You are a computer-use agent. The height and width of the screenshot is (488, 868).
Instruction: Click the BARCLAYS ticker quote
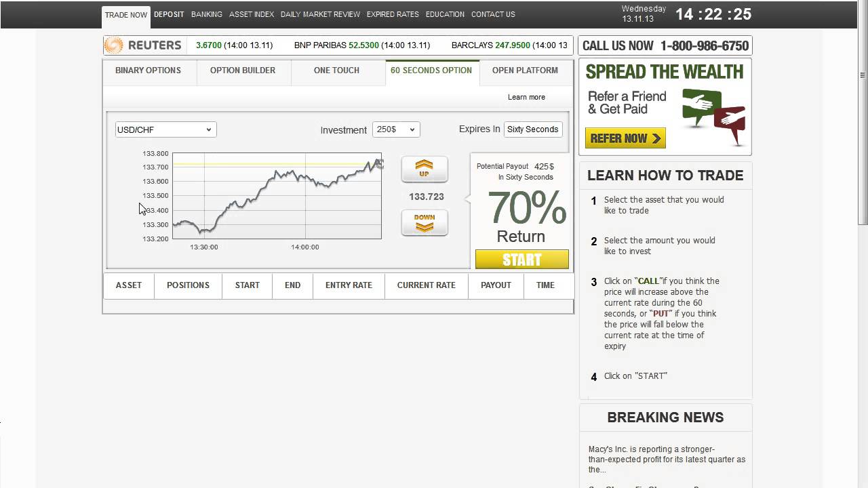pyautogui.click(x=509, y=45)
